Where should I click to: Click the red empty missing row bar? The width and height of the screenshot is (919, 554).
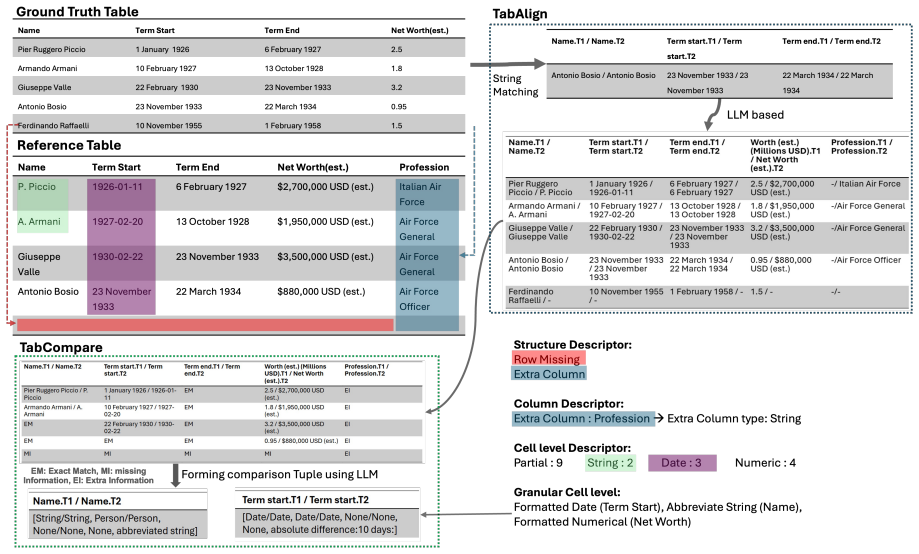click(x=205, y=325)
